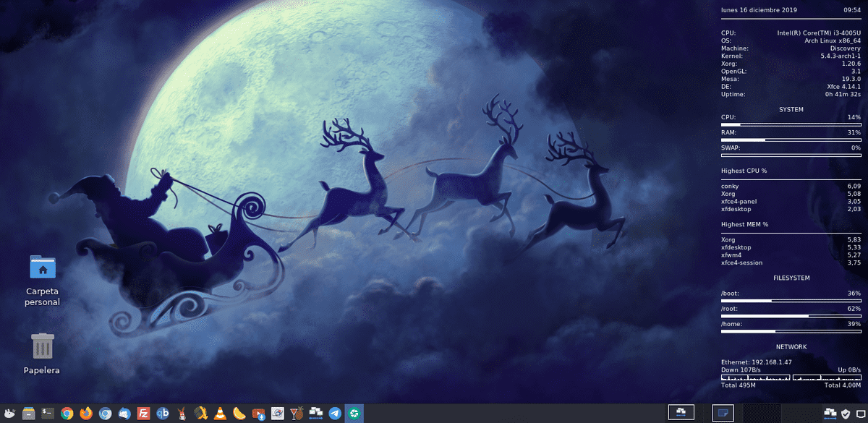Click the RAM usage bar at 31%
The image size is (868, 423).
coord(791,140)
